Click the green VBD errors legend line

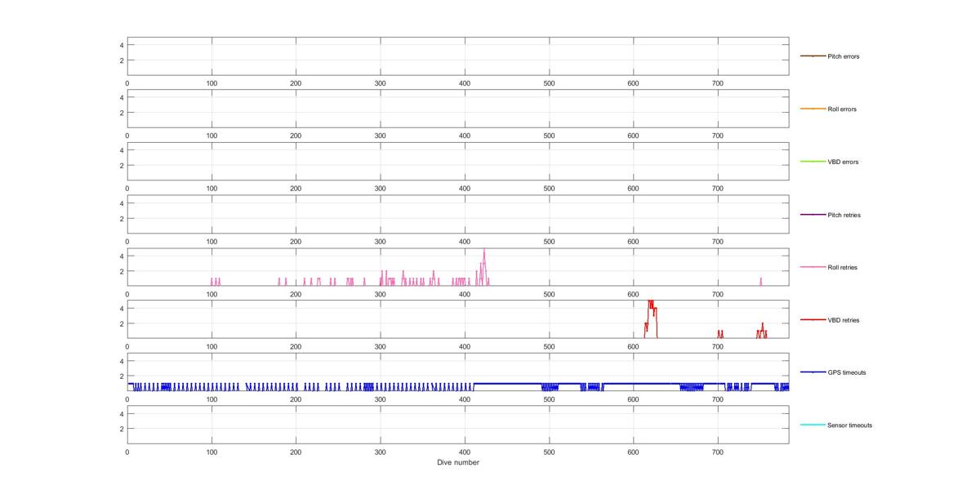[813, 162]
